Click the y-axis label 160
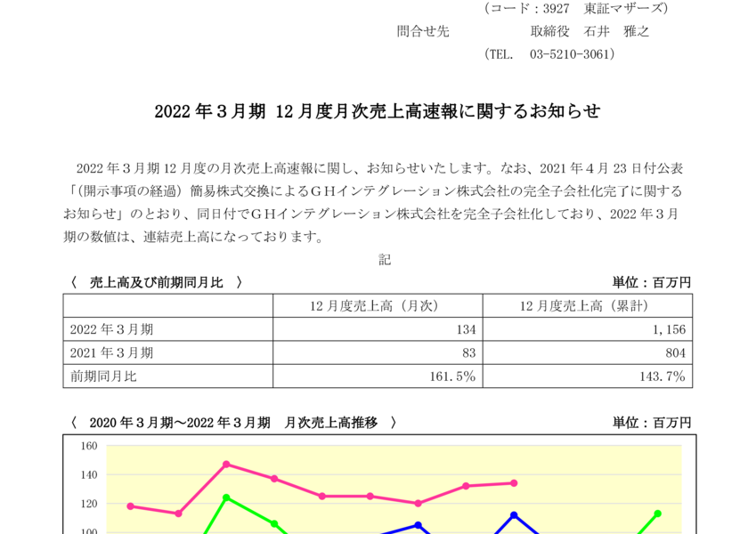 click(x=89, y=446)
